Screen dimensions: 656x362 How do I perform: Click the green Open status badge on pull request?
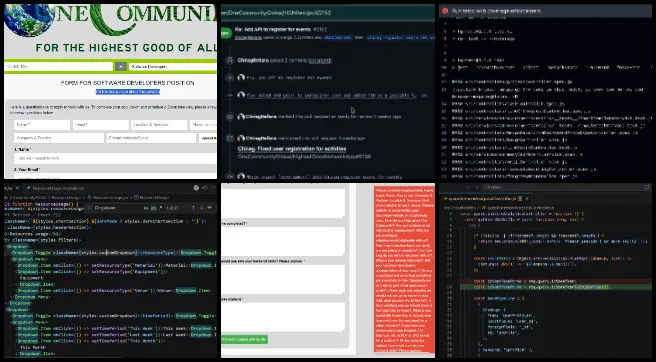226,33
